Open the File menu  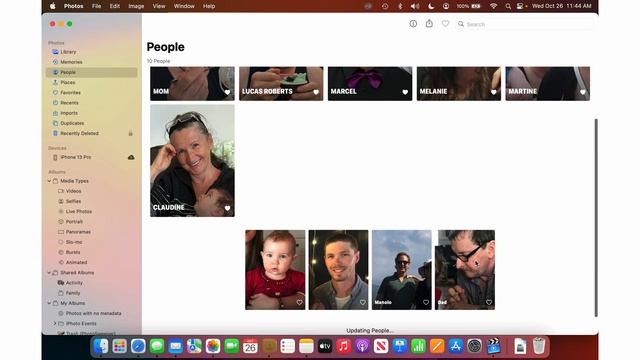tap(96, 6)
